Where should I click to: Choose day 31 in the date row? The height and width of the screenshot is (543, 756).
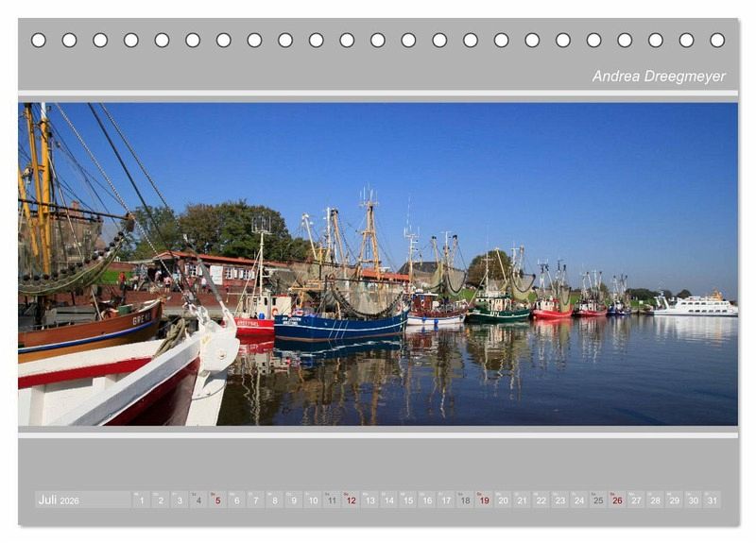click(713, 500)
